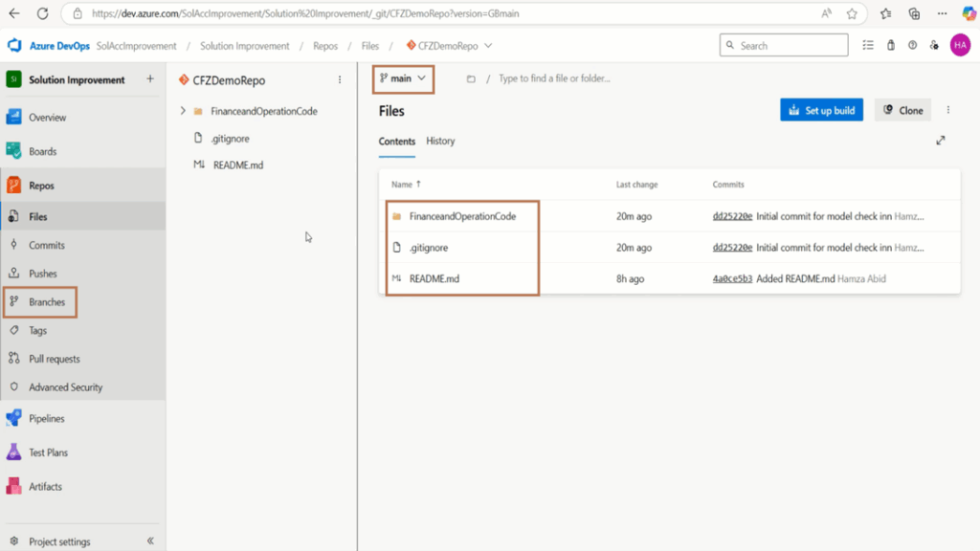Open browser settings ellipsis menu

pos(942,13)
